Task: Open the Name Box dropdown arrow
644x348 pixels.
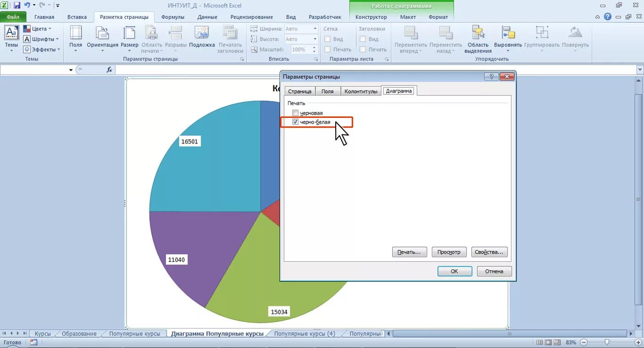Action: [71, 70]
